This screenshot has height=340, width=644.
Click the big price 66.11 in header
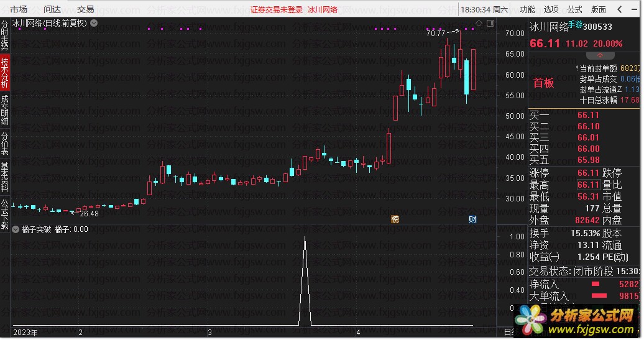[545, 44]
